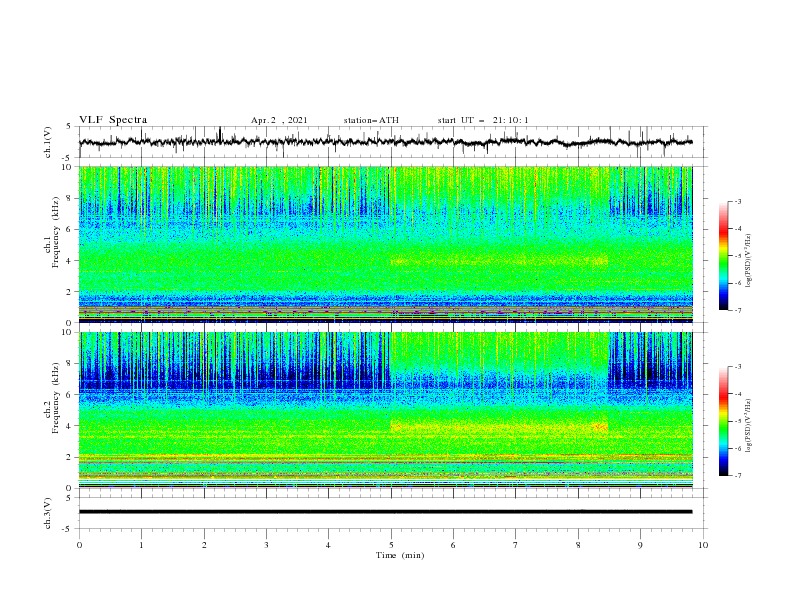Screen dimensions: 792x612
Task: Click the ch.2 spectrogram color scale bar
Action: [723, 421]
